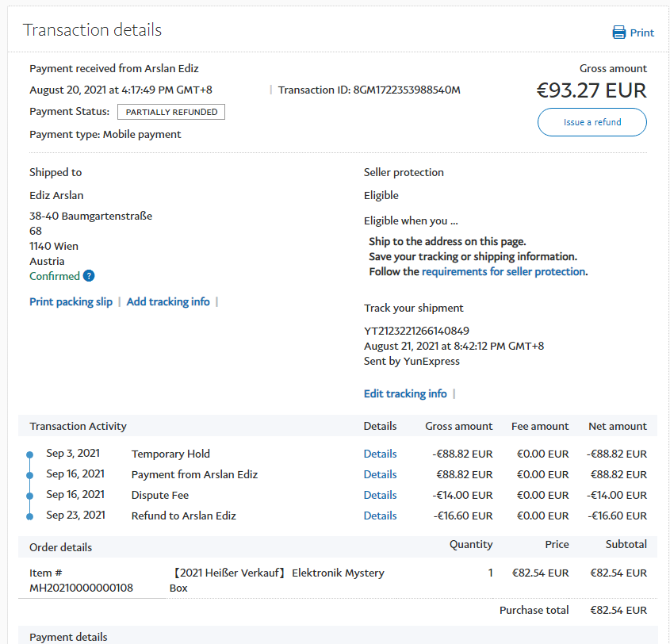Click the item number MH20210000000108
The width and height of the screenshot is (670, 644).
[x=81, y=588]
